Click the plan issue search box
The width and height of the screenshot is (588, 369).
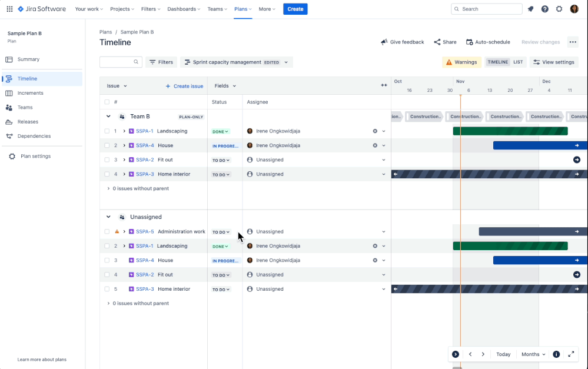point(121,62)
